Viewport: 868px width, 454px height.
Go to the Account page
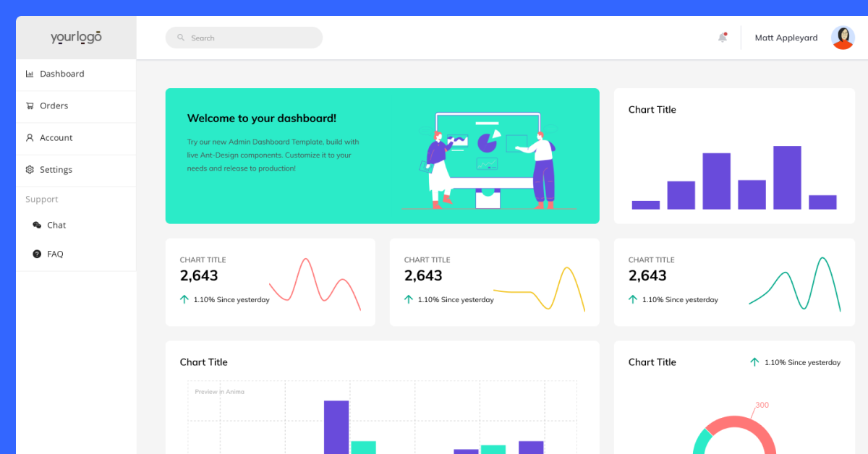(56, 137)
